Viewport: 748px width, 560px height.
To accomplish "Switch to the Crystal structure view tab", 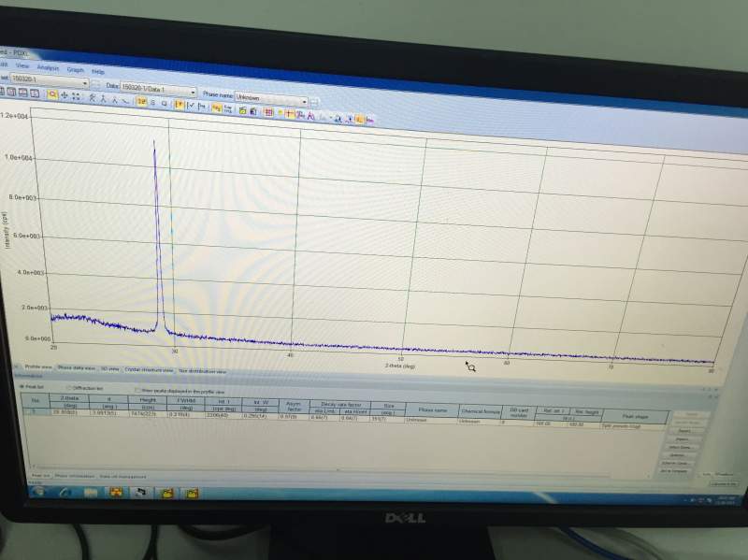I will pyautogui.click(x=149, y=369).
